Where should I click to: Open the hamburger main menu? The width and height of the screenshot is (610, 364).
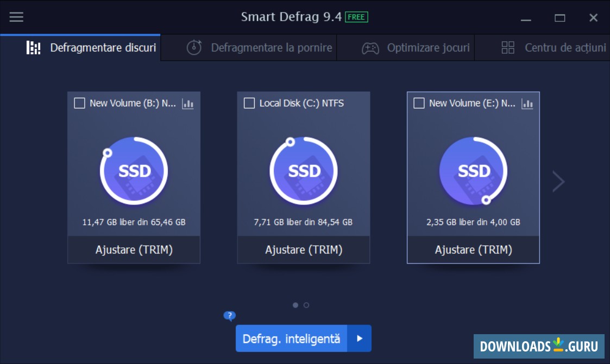[16, 17]
